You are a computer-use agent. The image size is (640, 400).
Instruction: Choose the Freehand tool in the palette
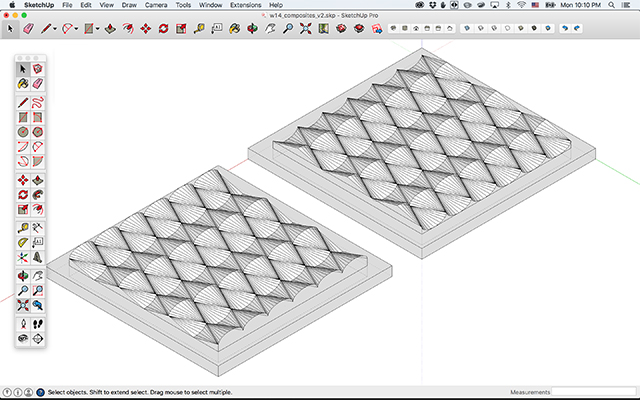click(38, 102)
